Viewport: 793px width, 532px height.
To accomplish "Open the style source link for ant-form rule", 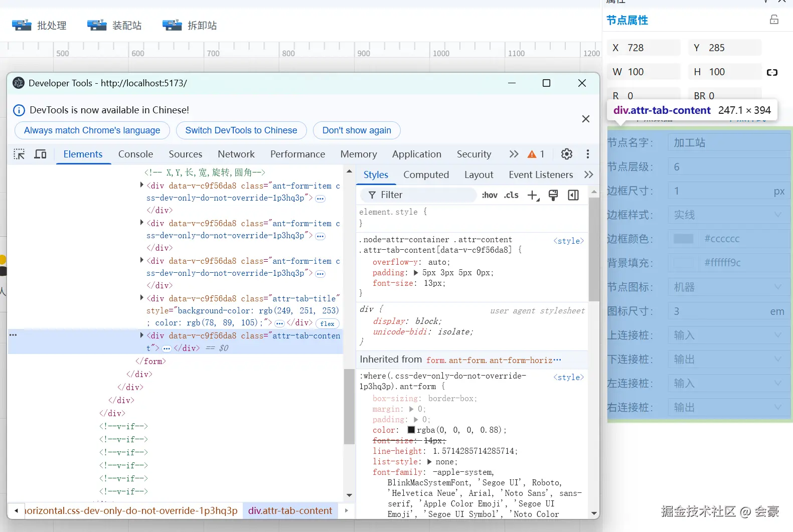I will pos(569,377).
